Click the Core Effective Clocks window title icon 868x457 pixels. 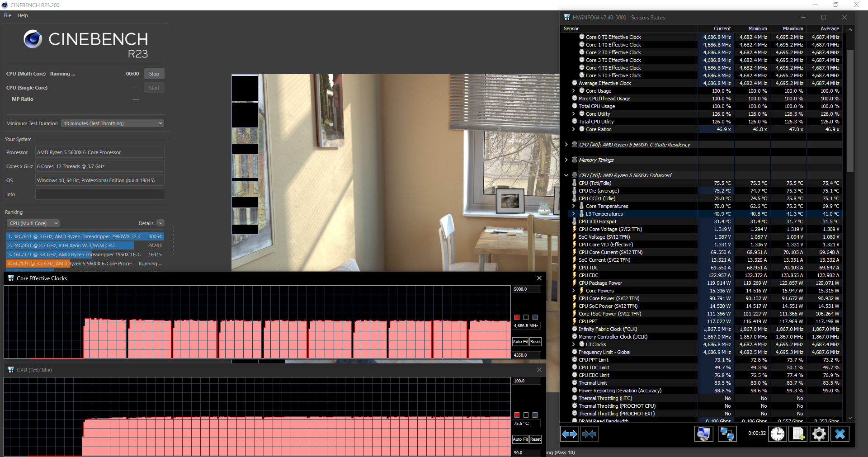tap(11, 278)
